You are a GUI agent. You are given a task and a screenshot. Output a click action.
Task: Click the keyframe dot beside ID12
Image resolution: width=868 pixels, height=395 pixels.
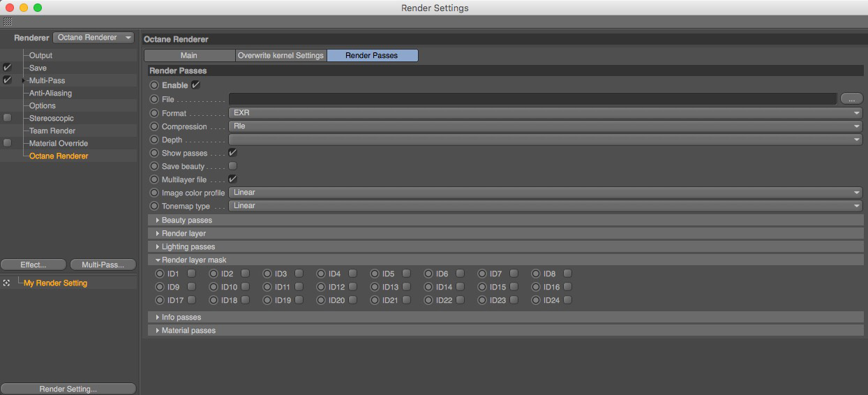pyautogui.click(x=321, y=287)
